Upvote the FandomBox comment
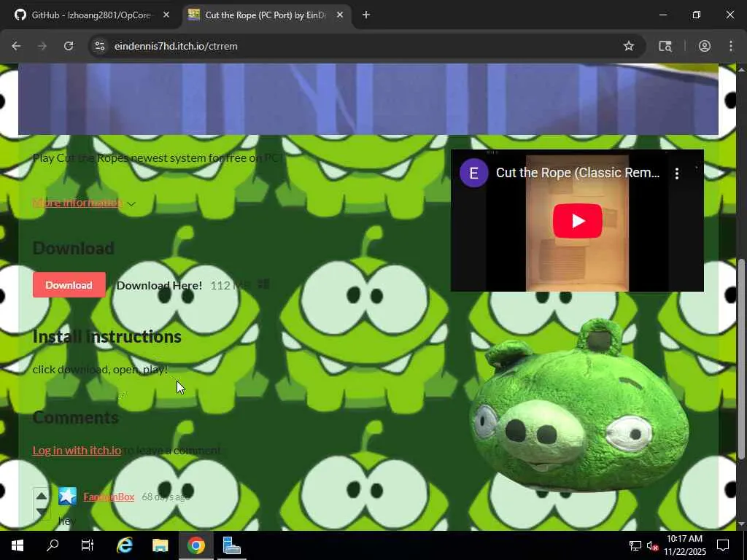747x560 pixels. coord(42,496)
